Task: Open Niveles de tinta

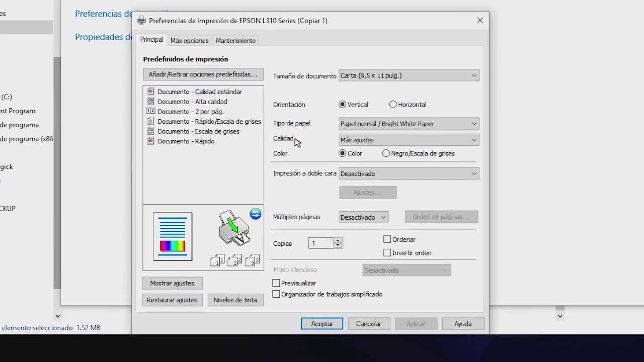Action: pos(235,300)
